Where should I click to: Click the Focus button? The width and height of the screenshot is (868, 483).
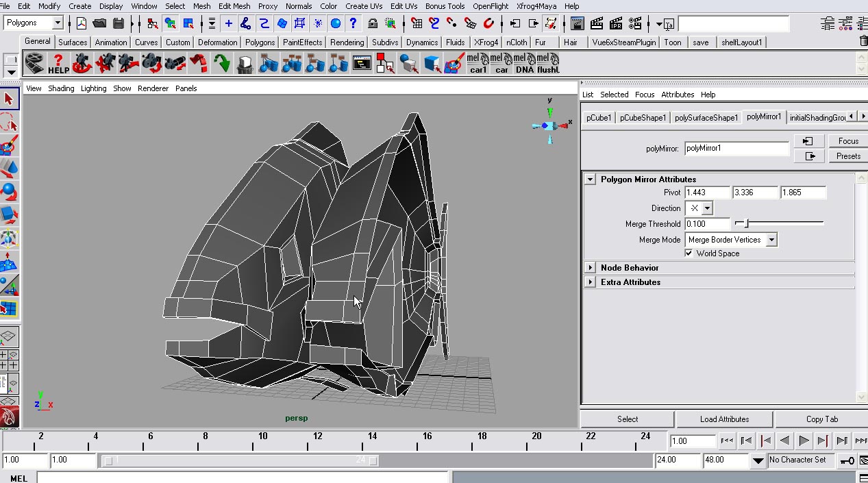pos(848,141)
